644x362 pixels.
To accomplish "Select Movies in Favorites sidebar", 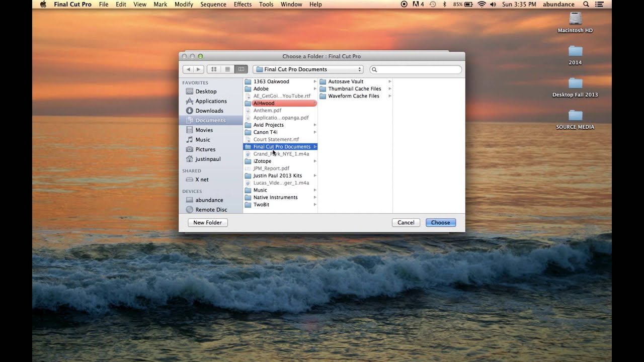I will pos(204,130).
